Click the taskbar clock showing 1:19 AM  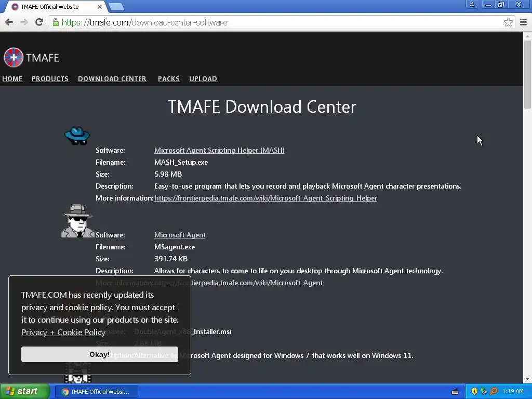coord(513,391)
